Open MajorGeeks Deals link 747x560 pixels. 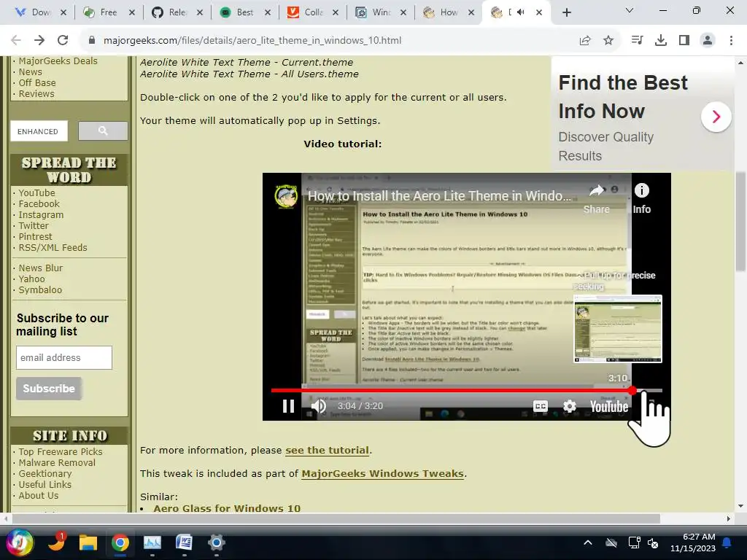click(x=58, y=61)
